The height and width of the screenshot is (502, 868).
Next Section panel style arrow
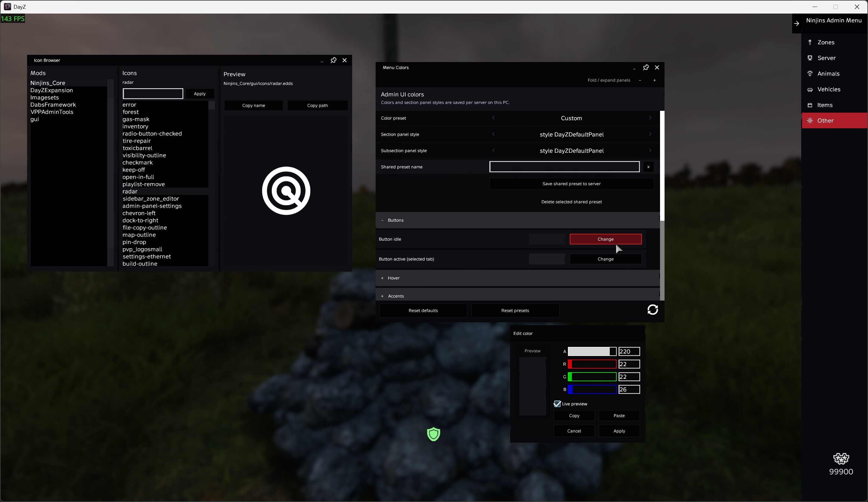[x=650, y=134]
